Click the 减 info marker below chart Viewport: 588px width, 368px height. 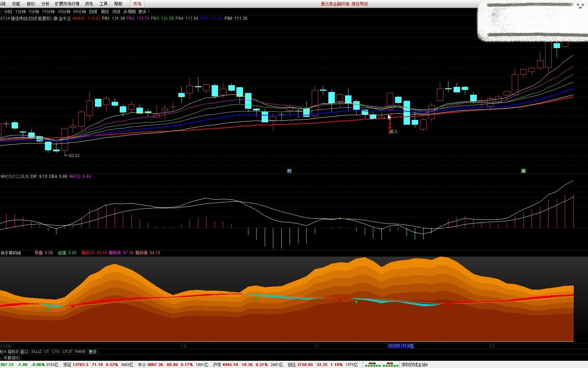(523, 171)
